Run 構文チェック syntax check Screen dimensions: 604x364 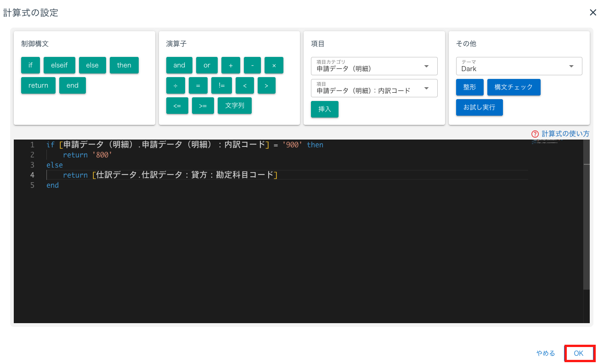pyautogui.click(x=514, y=87)
